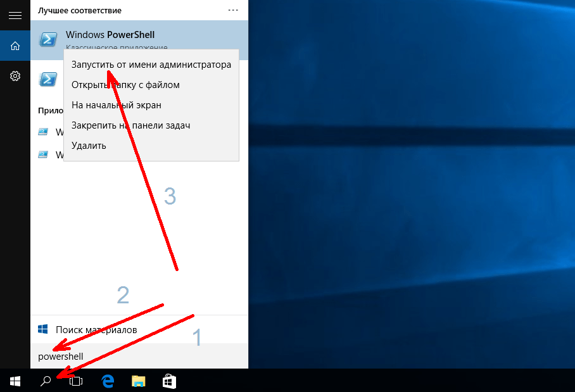The image size is (575, 392).
Task: Open the Home tab in search sidebar
Action: coord(15,46)
